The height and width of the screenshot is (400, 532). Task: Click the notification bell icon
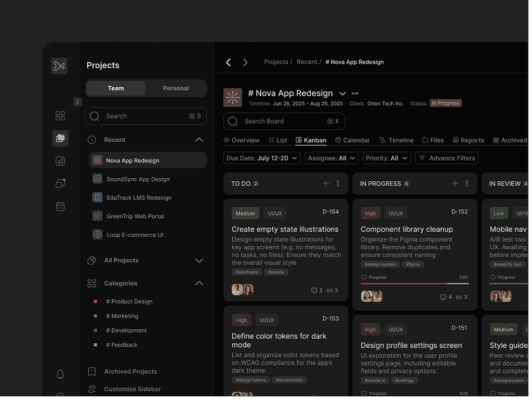pyautogui.click(x=60, y=374)
